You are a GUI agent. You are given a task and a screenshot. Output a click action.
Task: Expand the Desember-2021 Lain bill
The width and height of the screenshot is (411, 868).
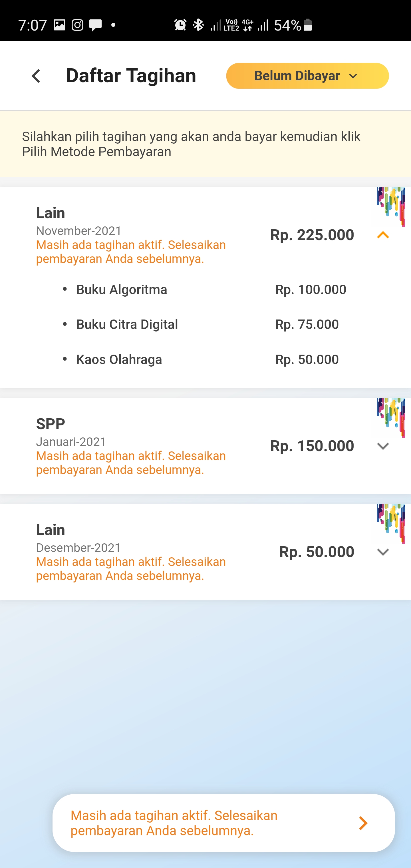click(383, 552)
